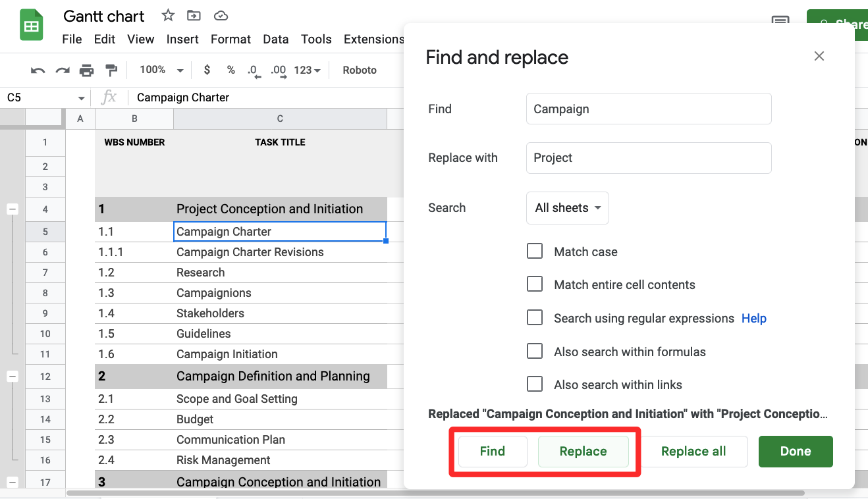Open the Roboto font dropdown

[x=360, y=70]
